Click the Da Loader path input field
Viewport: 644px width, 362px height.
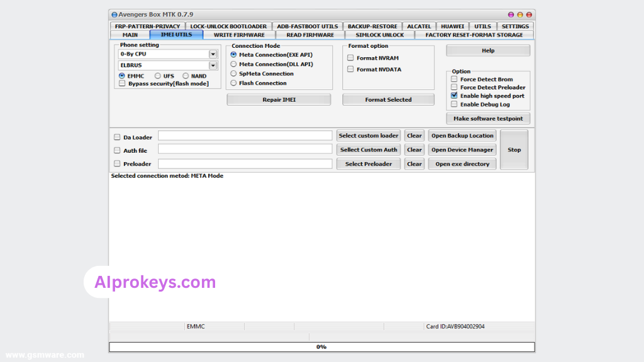click(x=245, y=136)
